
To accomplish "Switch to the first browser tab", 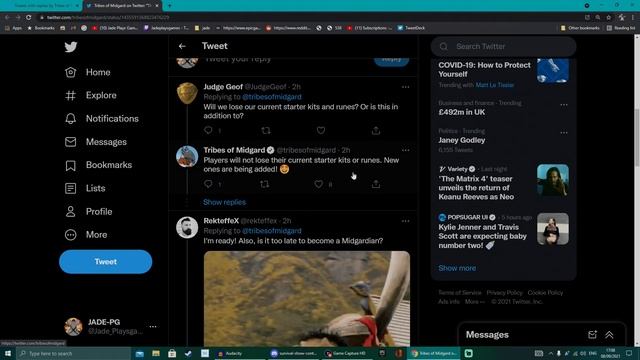I will 42,6.
